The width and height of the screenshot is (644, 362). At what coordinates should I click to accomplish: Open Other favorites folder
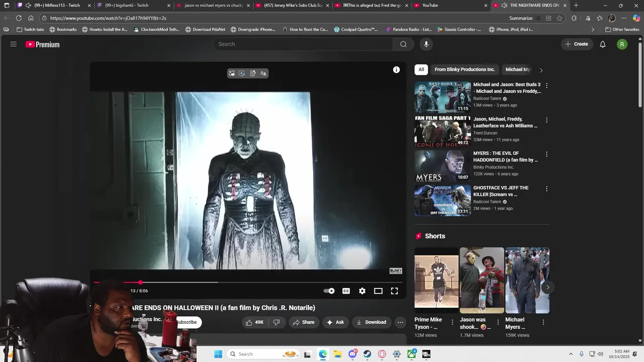tap(622, 30)
